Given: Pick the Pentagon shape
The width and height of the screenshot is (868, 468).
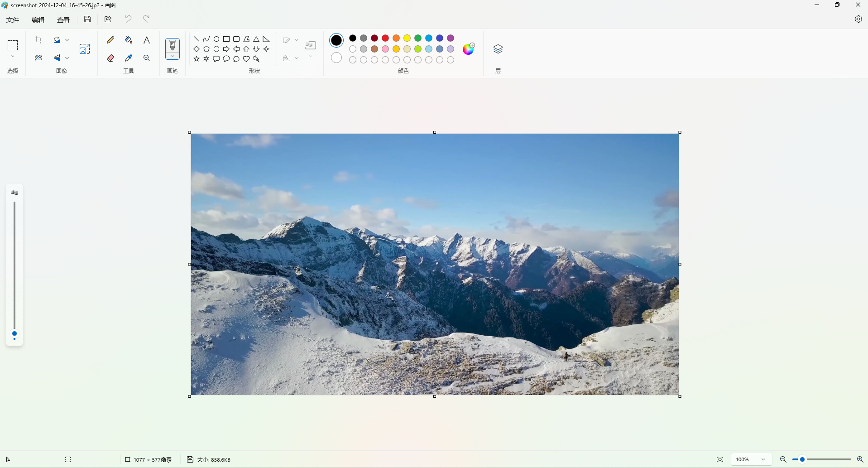Looking at the screenshot, I should [206, 49].
